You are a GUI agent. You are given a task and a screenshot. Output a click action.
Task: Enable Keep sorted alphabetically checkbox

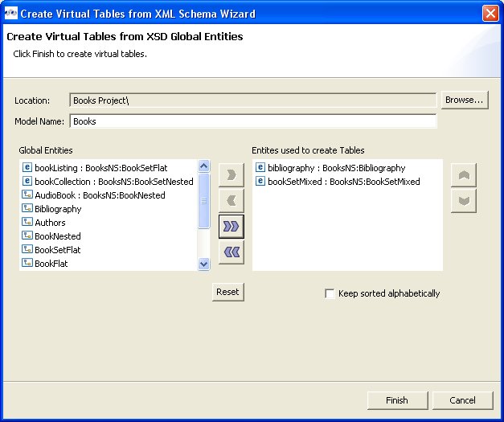(x=330, y=294)
